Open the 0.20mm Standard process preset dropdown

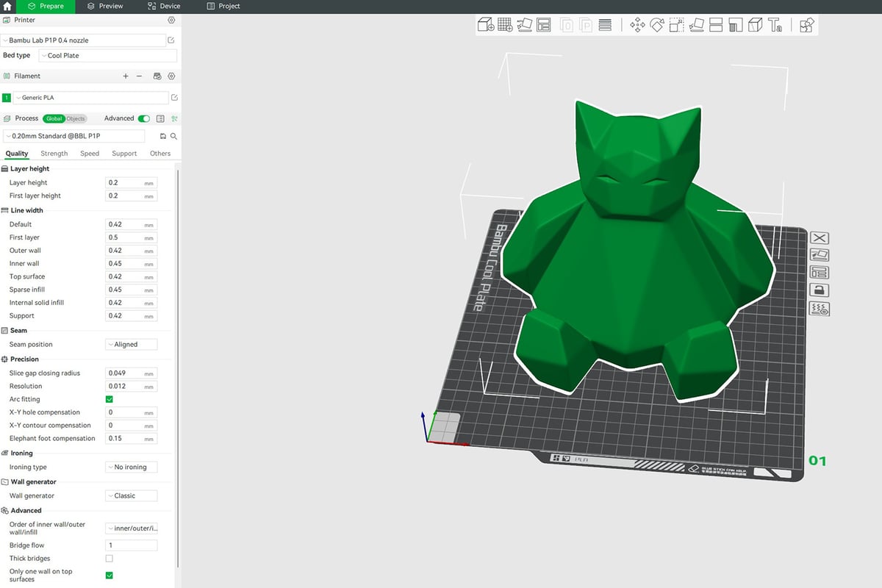(x=74, y=137)
